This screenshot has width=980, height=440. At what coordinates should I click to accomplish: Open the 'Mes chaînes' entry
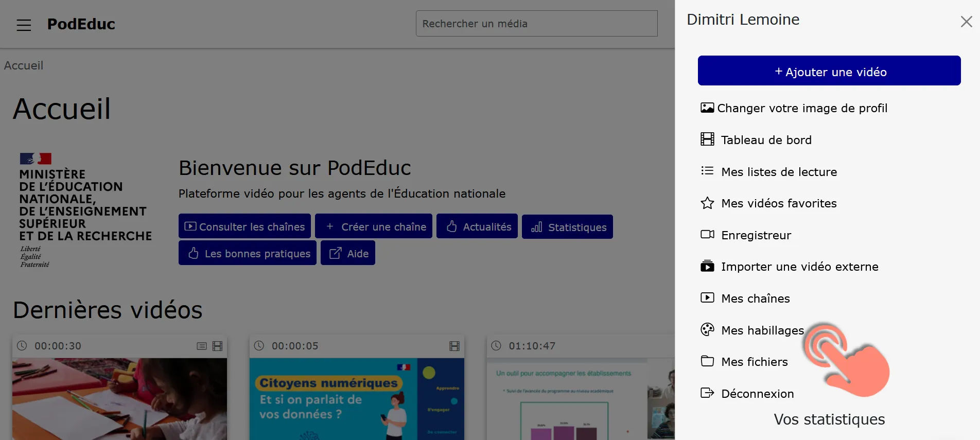[755, 298]
